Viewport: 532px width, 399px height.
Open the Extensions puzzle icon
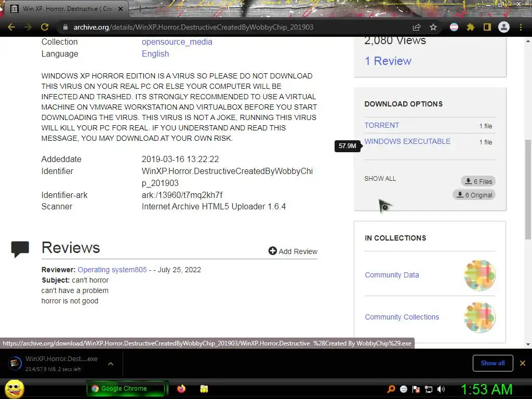[470, 27]
